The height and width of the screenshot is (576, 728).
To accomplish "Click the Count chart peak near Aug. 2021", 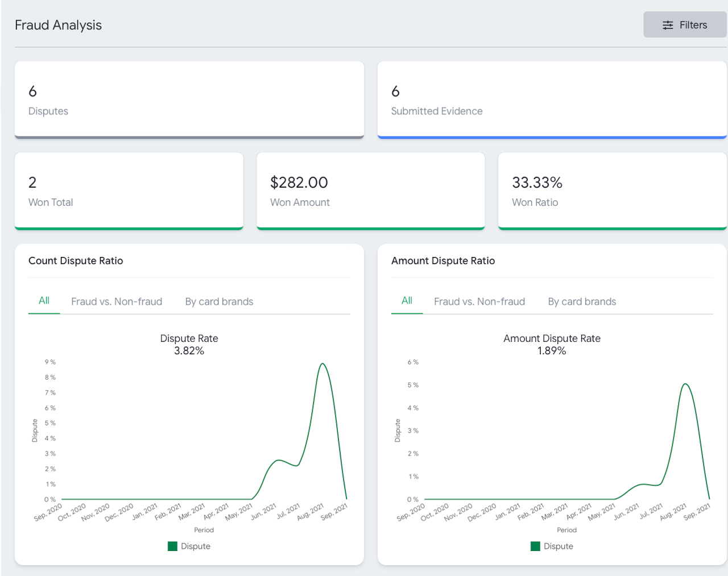I will pos(322,364).
